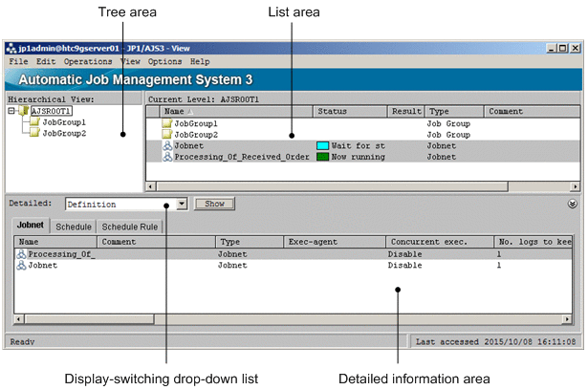Click the detail table Name column header
Viewport: 588px width, 390px height.
[x=55, y=242]
